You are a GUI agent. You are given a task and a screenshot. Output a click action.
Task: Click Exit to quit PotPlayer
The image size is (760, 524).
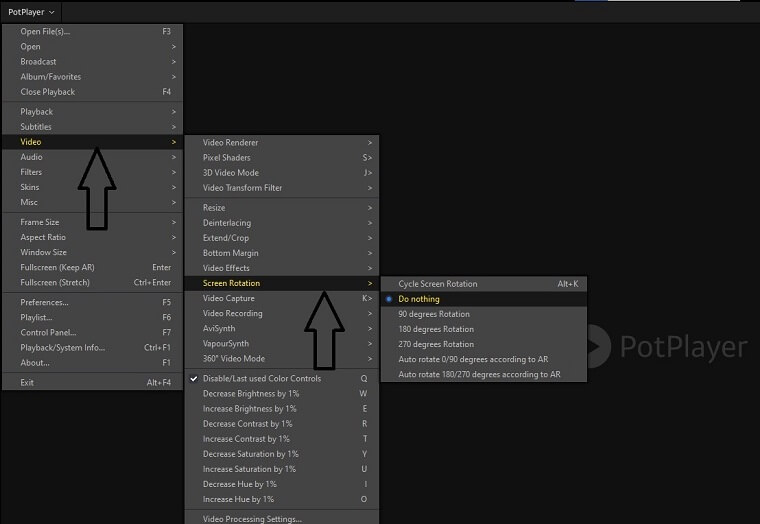pos(93,382)
